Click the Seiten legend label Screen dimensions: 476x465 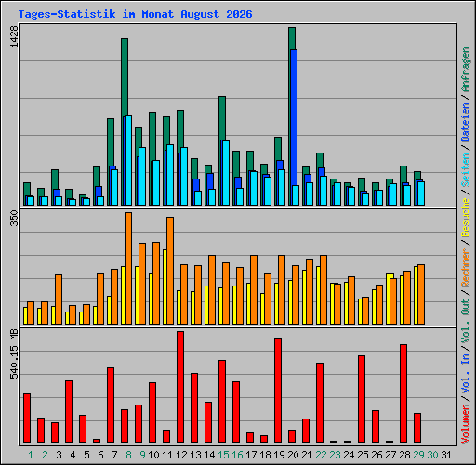tap(466, 170)
